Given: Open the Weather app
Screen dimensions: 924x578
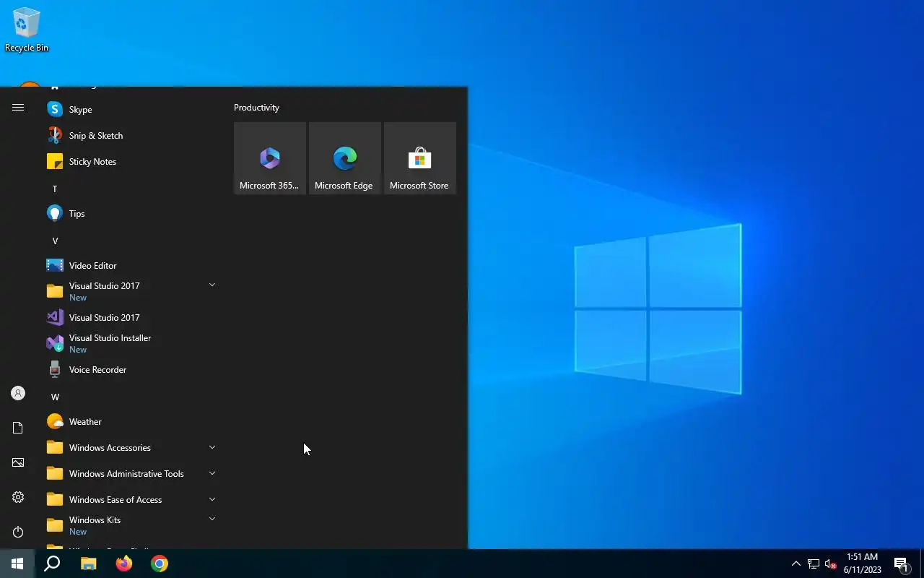Looking at the screenshot, I should pyautogui.click(x=131, y=422).
